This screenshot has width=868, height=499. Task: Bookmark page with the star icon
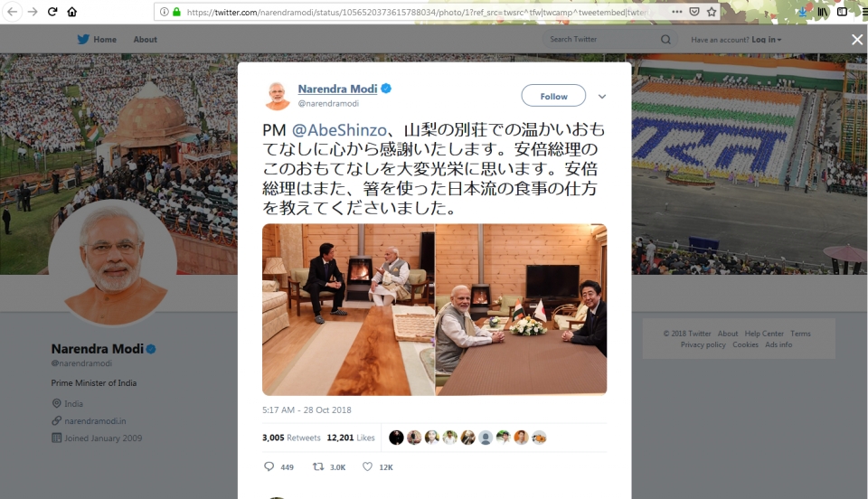[x=712, y=12]
